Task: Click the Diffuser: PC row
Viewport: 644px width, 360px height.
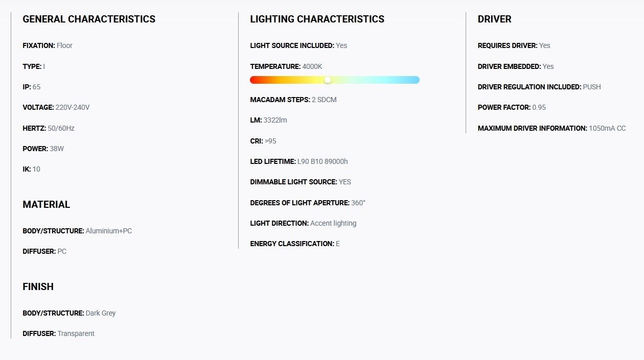Action: [44, 251]
